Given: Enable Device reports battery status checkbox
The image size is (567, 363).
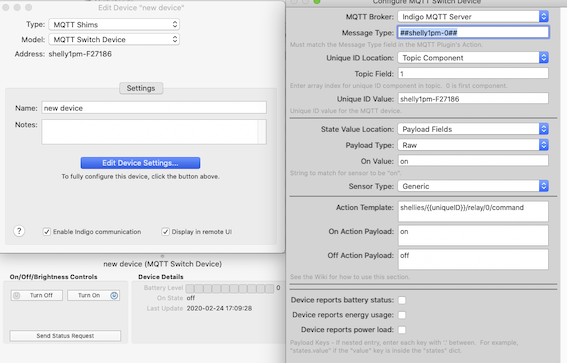Looking at the screenshot, I should coord(402,300).
